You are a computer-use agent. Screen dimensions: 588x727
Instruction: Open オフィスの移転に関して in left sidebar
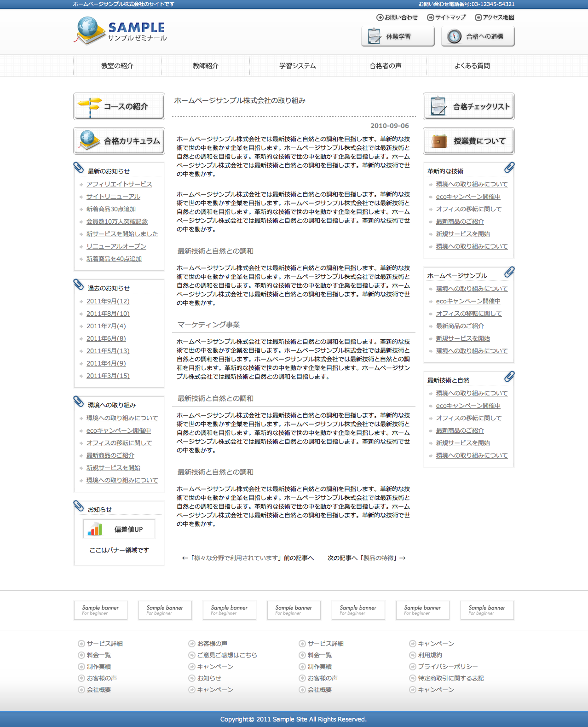[x=119, y=443]
